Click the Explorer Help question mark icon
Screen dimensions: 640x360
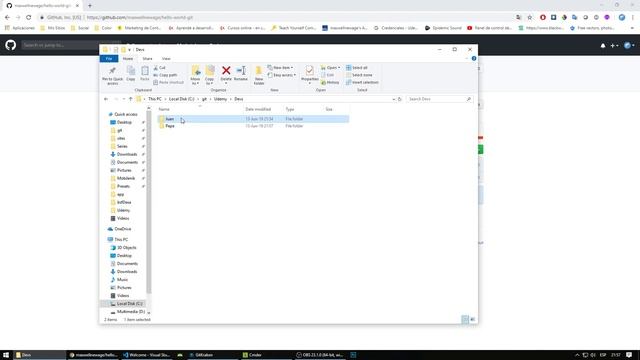pos(474,59)
